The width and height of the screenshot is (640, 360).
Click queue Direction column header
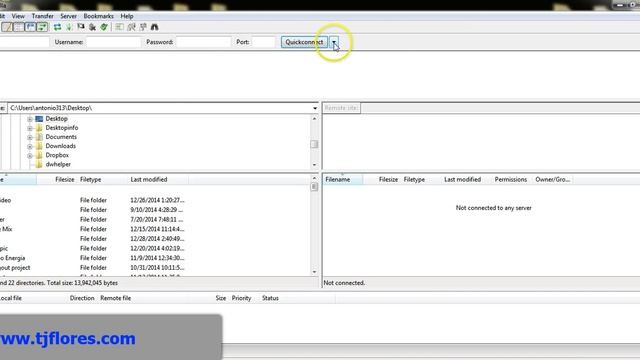coord(82,298)
